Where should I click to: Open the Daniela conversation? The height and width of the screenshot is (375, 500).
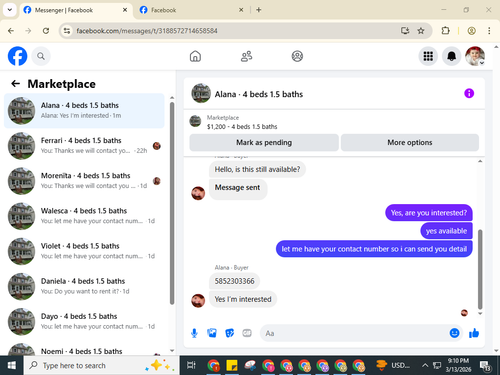(84, 286)
